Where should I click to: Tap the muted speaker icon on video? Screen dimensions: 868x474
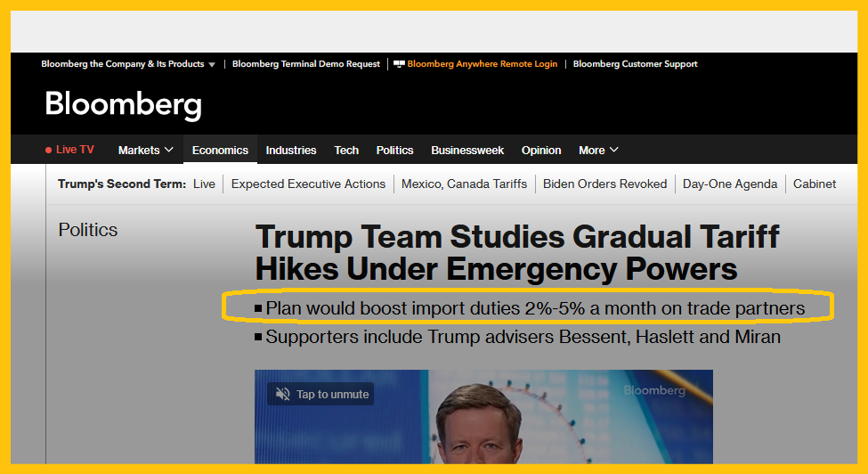[x=282, y=394]
